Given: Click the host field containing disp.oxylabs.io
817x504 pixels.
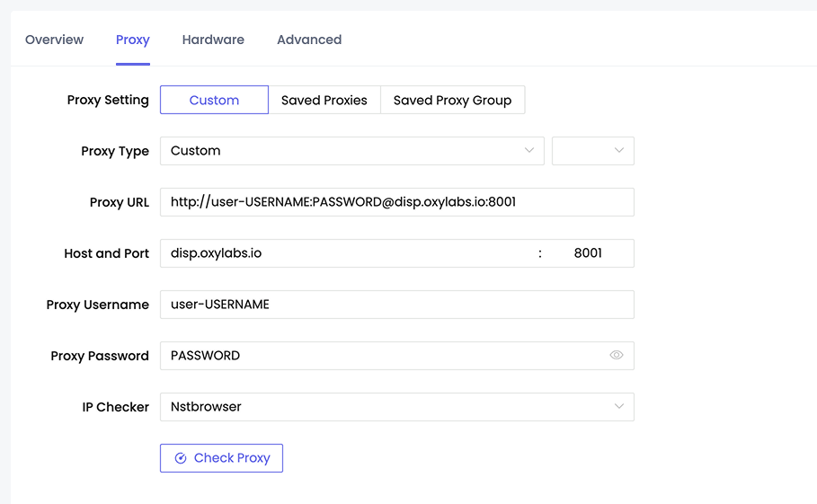Looking at the screenshot, I should [x=346, y=253].
